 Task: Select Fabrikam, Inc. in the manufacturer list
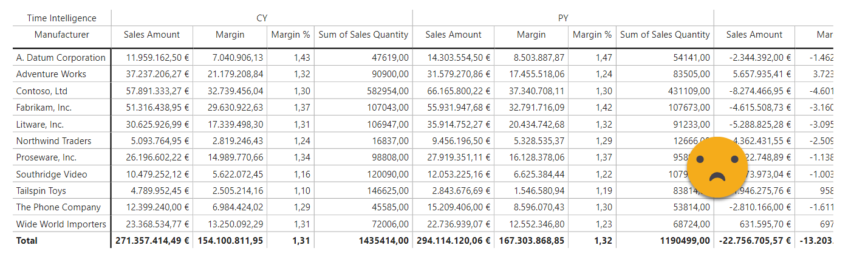pyautogui.click(x=44, y=108)
